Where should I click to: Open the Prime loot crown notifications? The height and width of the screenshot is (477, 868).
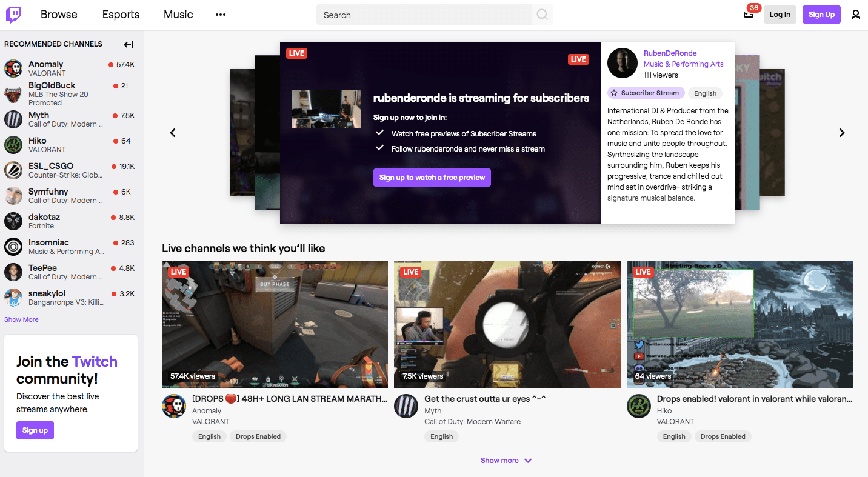coord(749,15)
